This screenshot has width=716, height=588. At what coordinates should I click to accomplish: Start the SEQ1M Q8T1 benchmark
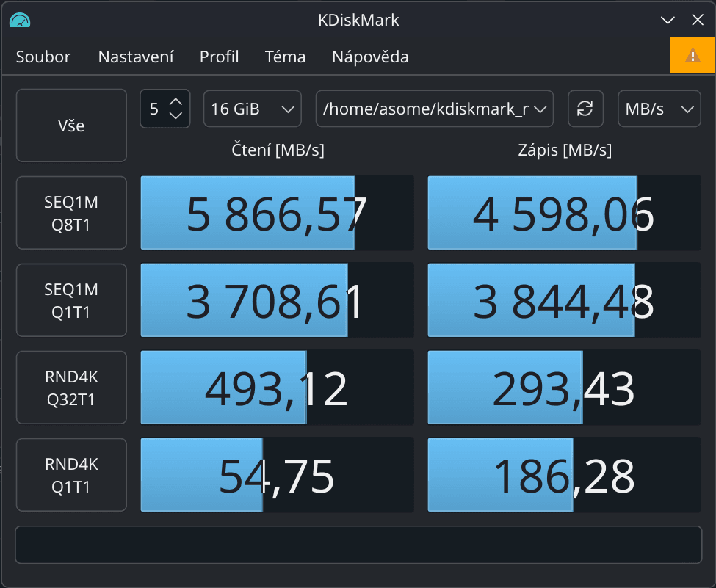[x=71, y=213]
